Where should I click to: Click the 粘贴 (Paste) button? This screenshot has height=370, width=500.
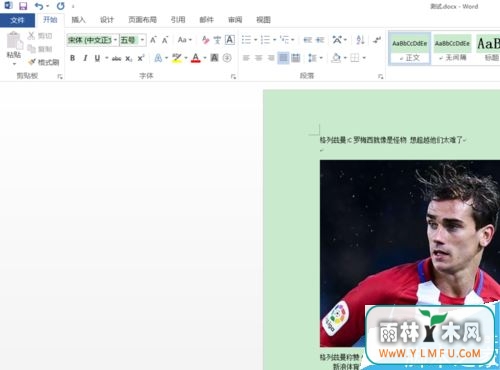pos(14,47)
